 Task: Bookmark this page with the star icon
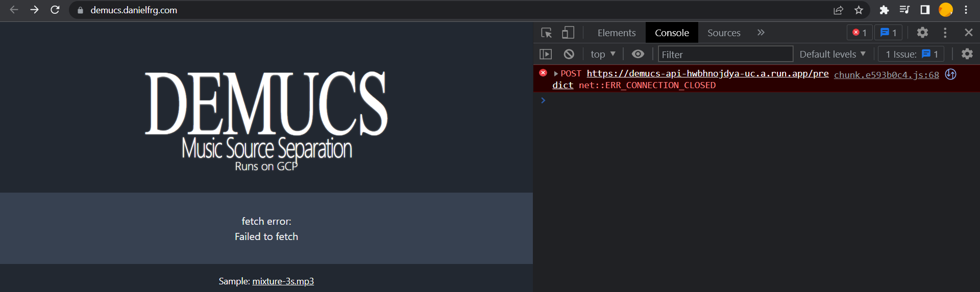[x=859, y=10]
